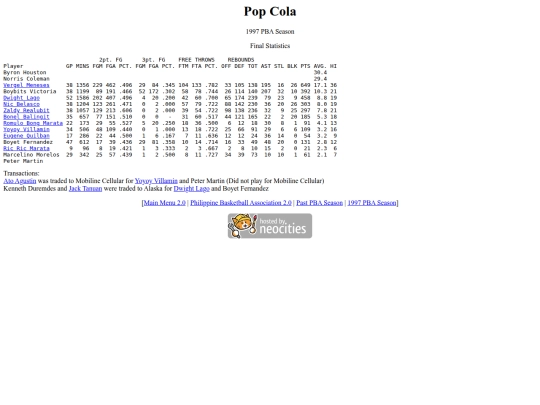Go to Main Menu 2.0
This screenshot has width=540, height=405.
pyautogui.click(x=164, y=203)
